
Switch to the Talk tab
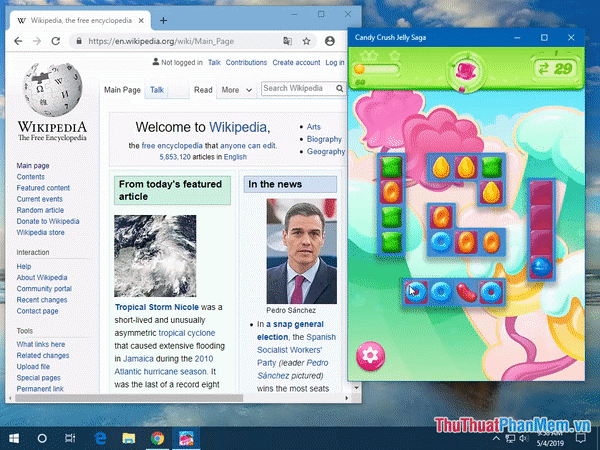(157, 90)
